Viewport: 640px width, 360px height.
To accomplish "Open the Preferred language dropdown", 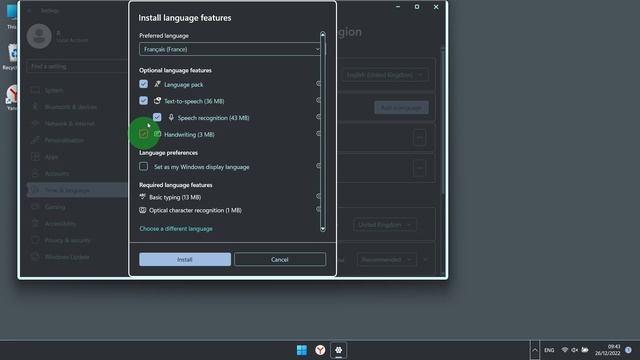I will (x=230, y=49).
